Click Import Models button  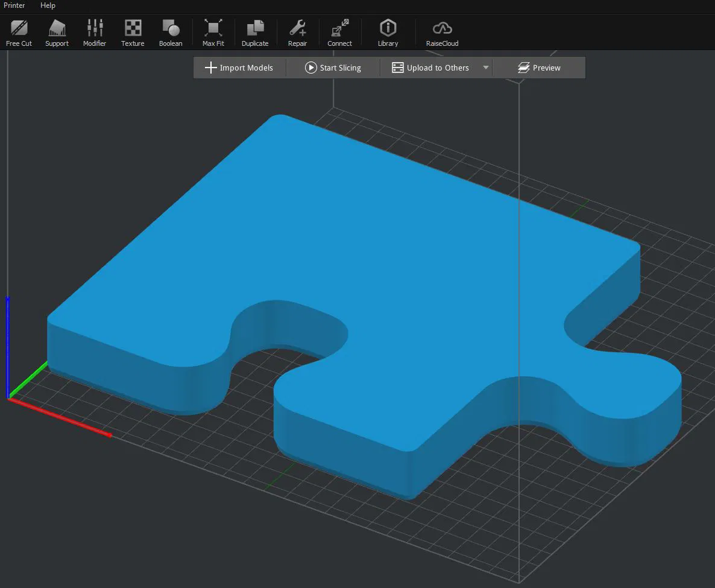(239, 68)
